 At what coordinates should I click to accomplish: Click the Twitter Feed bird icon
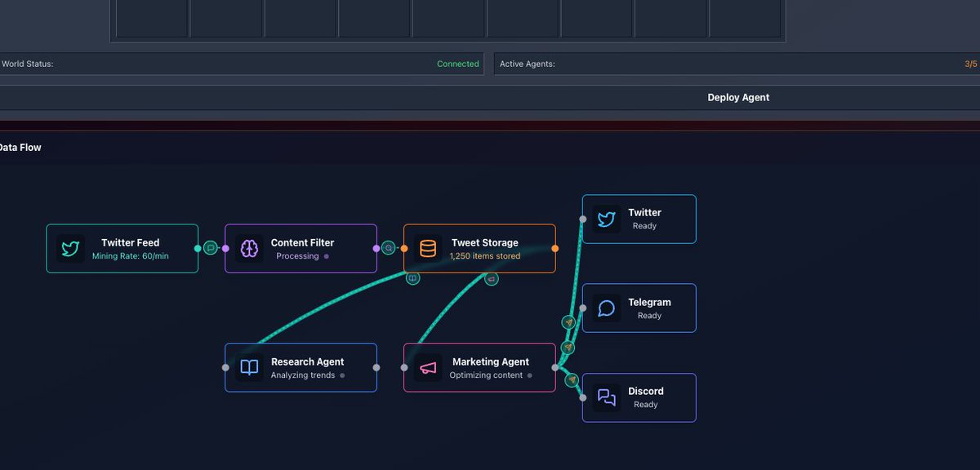(71, 249)
